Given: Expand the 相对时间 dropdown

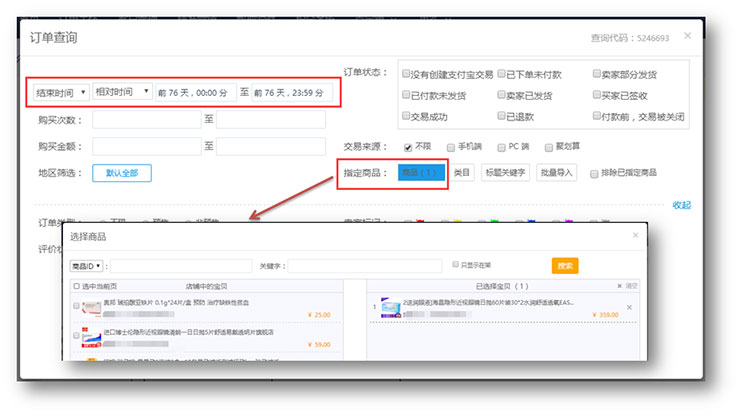Looking at the screenshot, I should click(x=121, y=92).
